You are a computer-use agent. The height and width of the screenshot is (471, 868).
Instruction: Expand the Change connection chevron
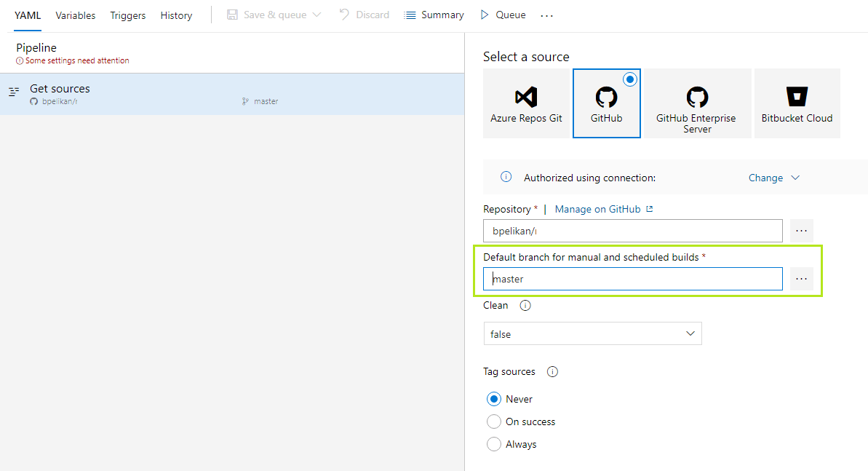[x=795, y=178]
